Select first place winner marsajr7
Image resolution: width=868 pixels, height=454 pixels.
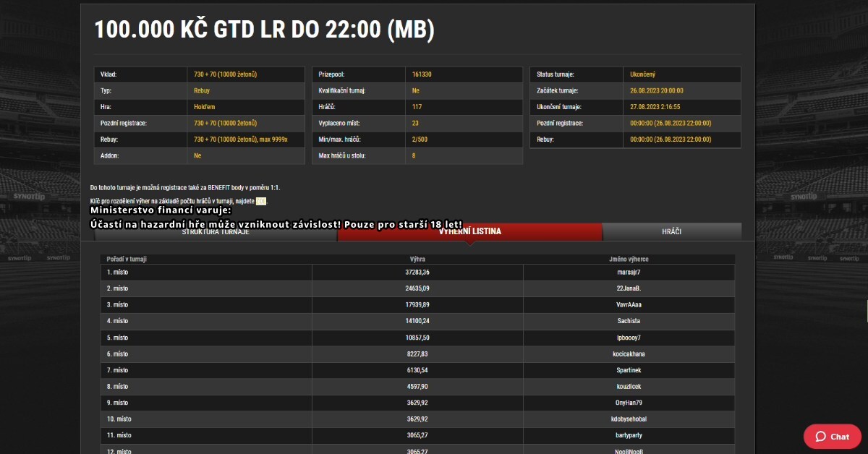629,273
